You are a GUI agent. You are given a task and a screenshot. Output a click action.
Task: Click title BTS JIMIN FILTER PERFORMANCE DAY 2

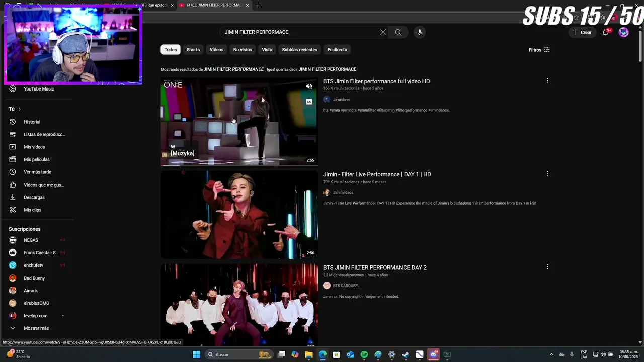(x=375, y=267)
